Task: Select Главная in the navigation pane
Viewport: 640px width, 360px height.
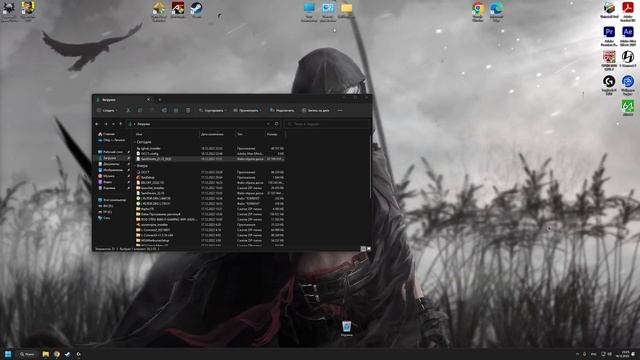Action: (x=107, y=134)
